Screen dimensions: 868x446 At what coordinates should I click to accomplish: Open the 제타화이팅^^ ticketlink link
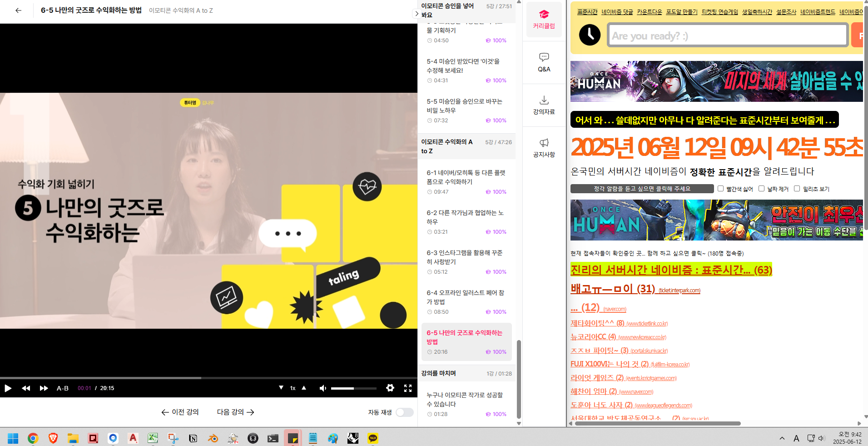pos(619,323)
